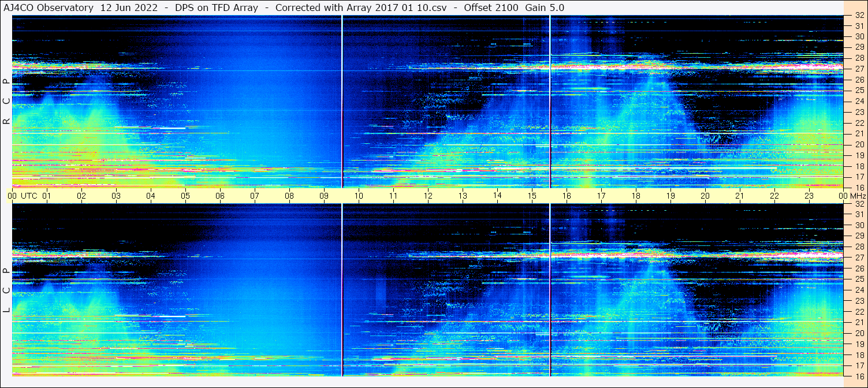This screenshot has width=868, height=388.
Task: Pick the 23 MHz label of the RCP panel
Action: point(859,112)
